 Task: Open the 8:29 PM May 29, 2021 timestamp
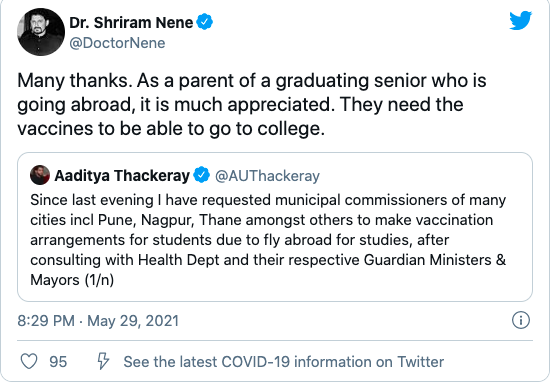pyautogui.click(x=98, y=321)
